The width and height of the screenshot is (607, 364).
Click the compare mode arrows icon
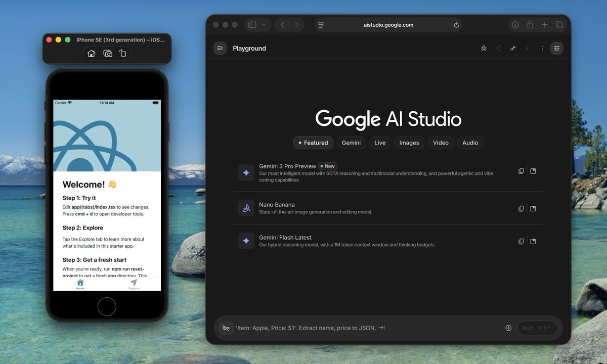tap(513, 48)
